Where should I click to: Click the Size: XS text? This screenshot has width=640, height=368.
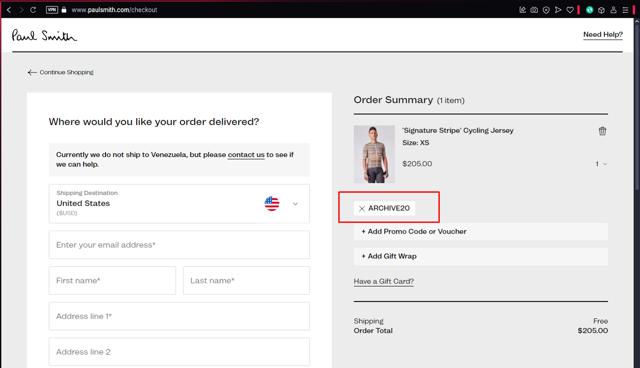pos(416,143)
